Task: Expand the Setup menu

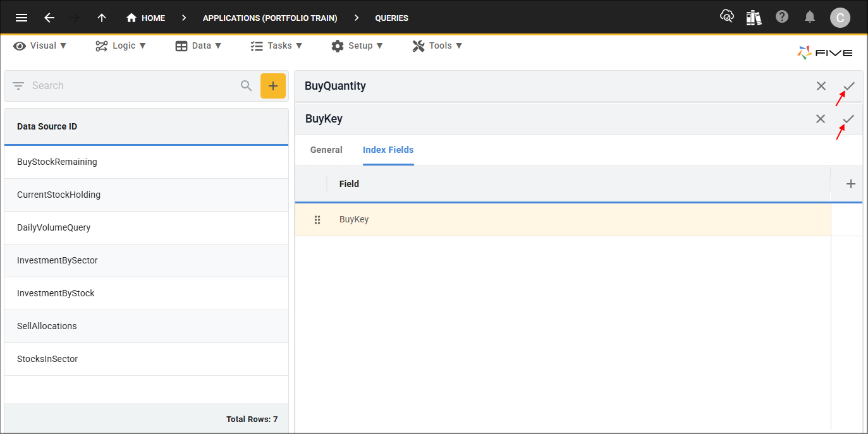Action: point(357,45)
